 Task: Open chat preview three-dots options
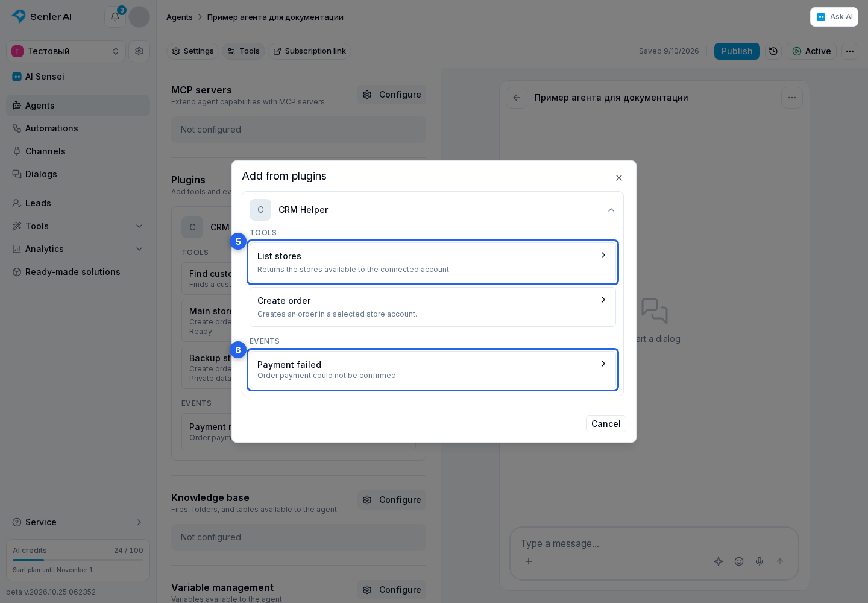(x=792, y=98)
